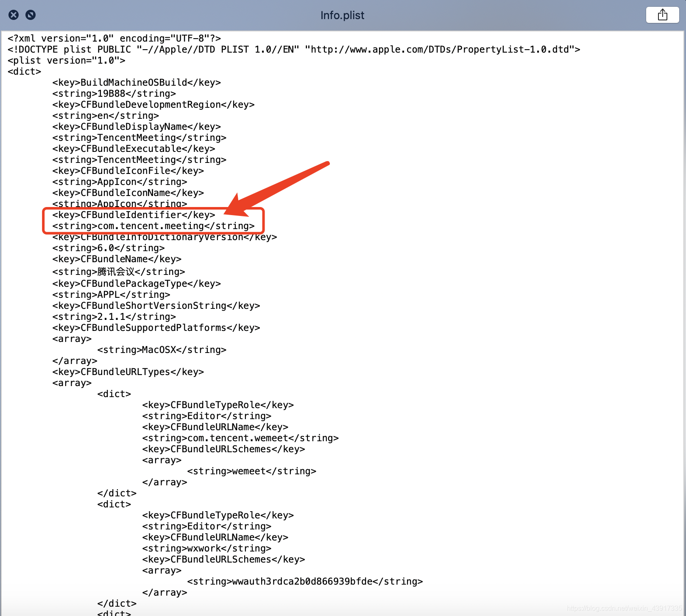Click the 'en' string value
The height and width of the screenshot is (616, 686).
106,115
